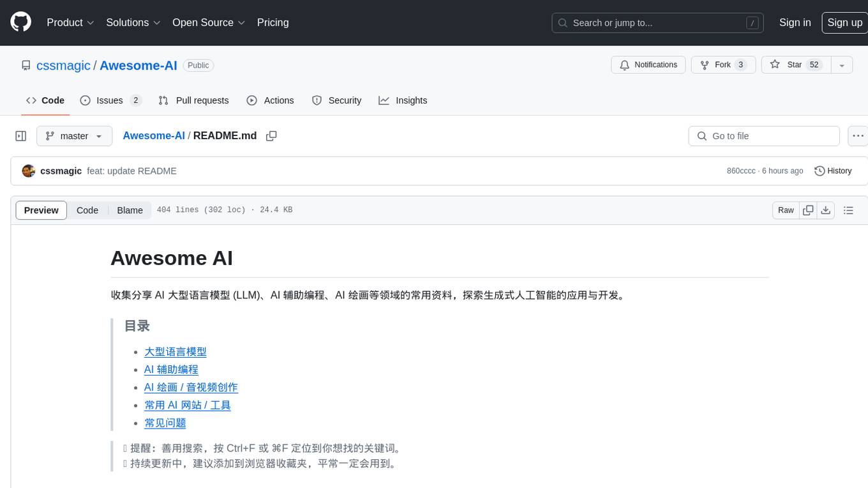Image resolution: width=868 pixels, height=488 pixels.
Task: Select the Blame view
Action: 130,210
